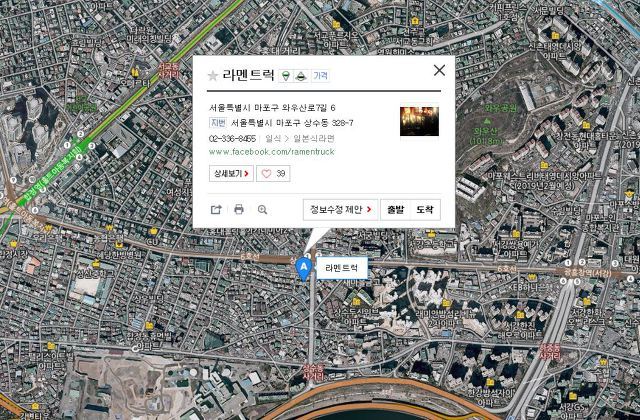Image resolution: width=640 pixels, height=420 pixels.
Task: Like the place with heart 39 button
Action: 273,173
